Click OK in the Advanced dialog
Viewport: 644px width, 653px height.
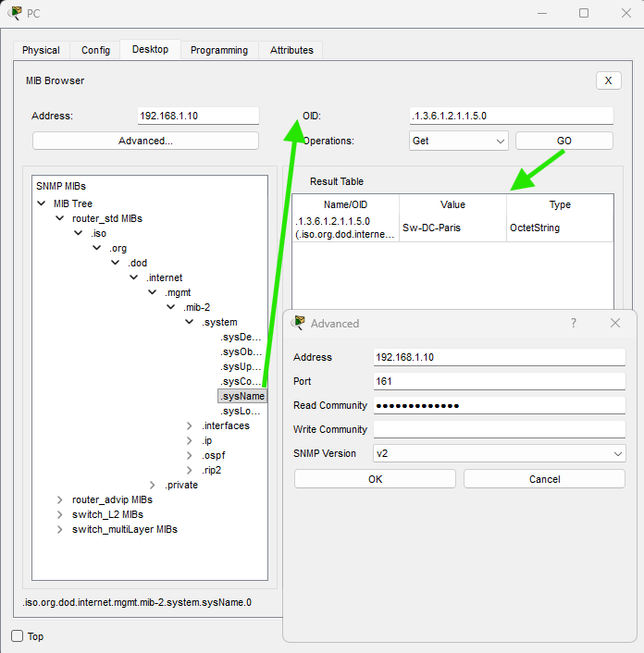pyautogui.click(x=375, y=479)
